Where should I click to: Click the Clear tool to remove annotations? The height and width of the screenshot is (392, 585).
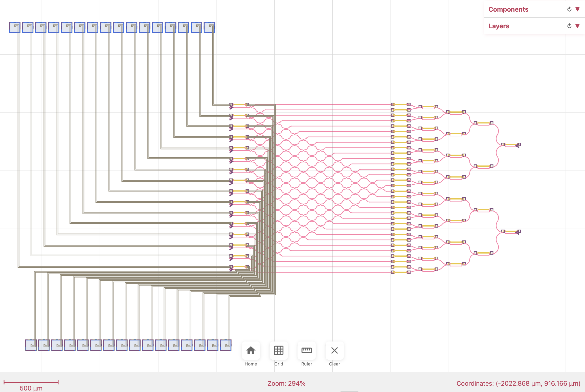pos(334,351)
